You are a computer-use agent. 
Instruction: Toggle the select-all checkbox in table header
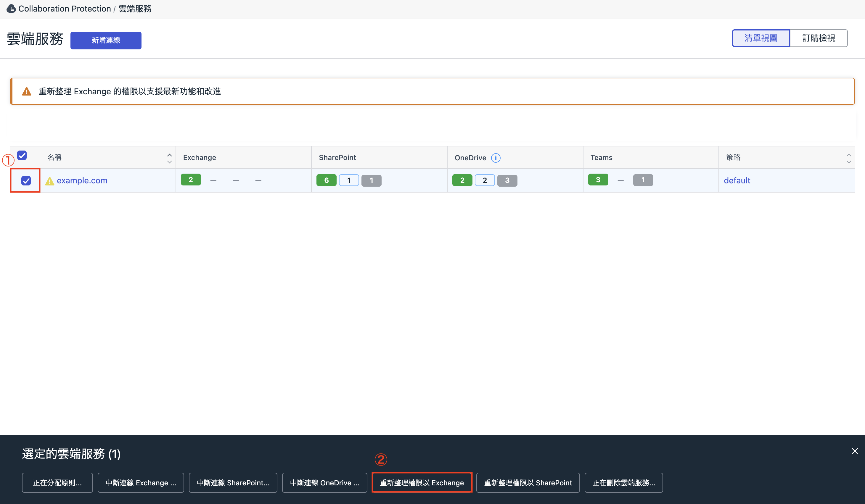(x=22, y=156)
